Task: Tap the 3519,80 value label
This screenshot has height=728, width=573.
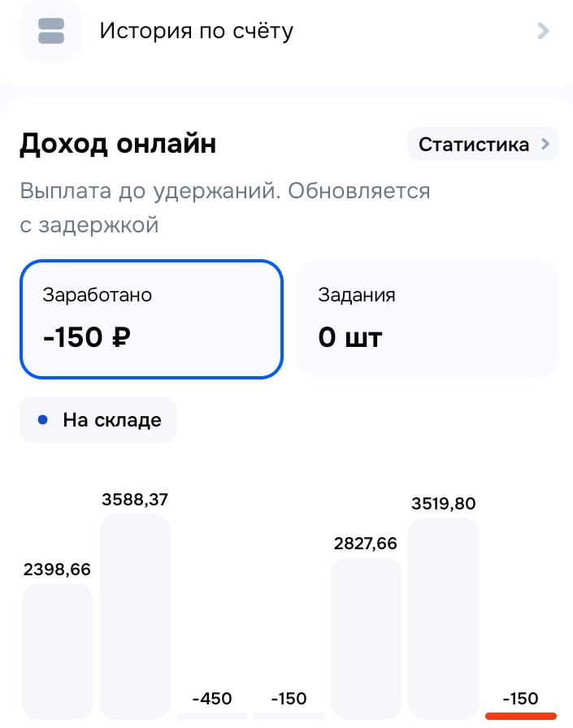Action: tap(444, 504)
